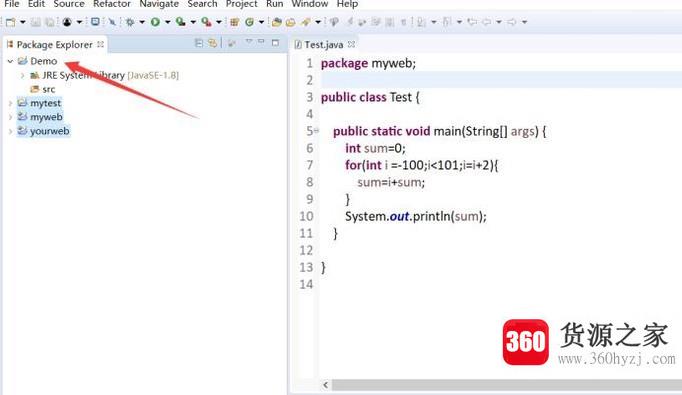The image size is (682, 395).
Task: Click the Save icon in toolbar
Action: (x=36, y=22)
